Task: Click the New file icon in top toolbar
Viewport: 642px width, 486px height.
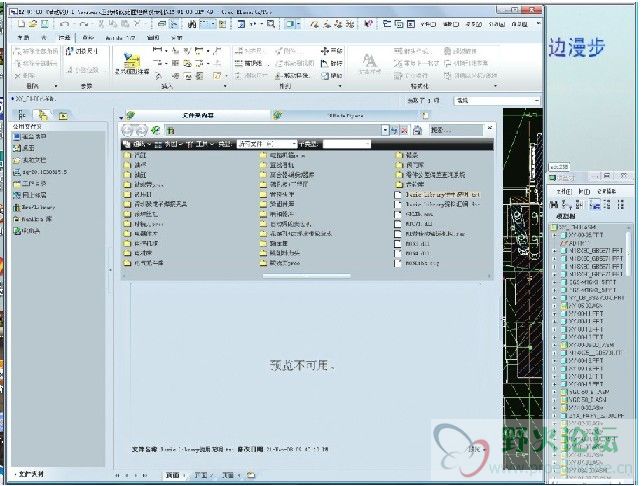Action: pyautogui.click(x=21, y=24)
